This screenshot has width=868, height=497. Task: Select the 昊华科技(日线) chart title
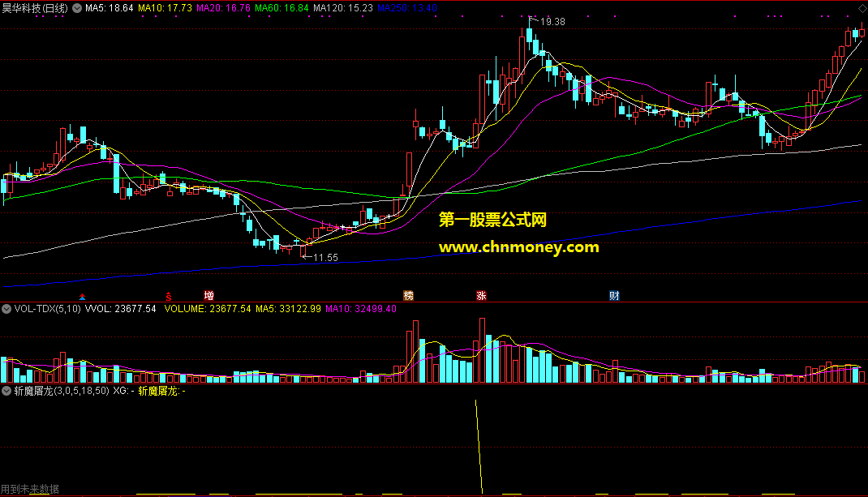tap(35, 8)
